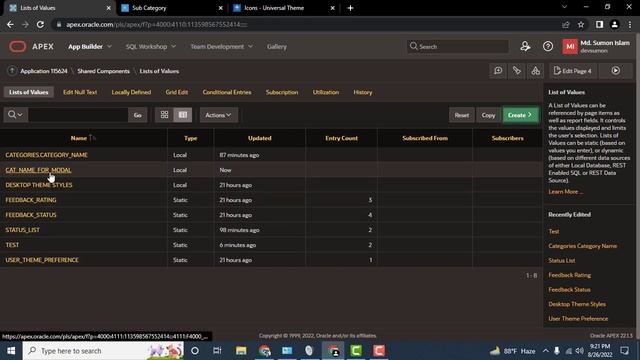The width and height of the screenshot is (640, 360).
Task: Click Learn More link in sidebar
Action: [565, 192]
